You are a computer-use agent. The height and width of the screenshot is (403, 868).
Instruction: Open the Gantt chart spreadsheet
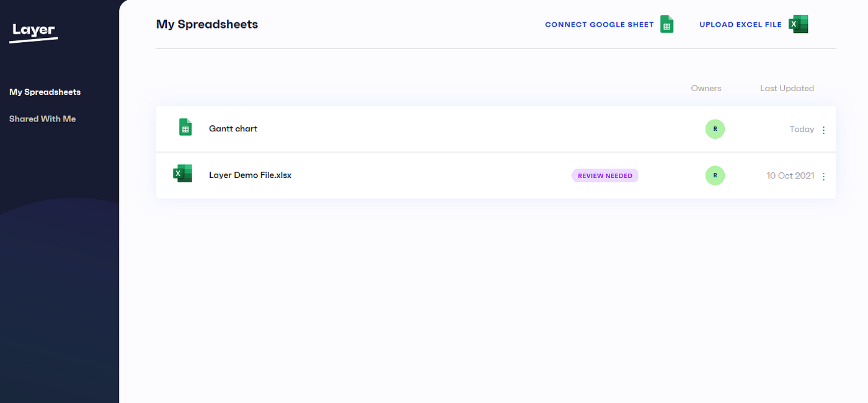(233, 128)
